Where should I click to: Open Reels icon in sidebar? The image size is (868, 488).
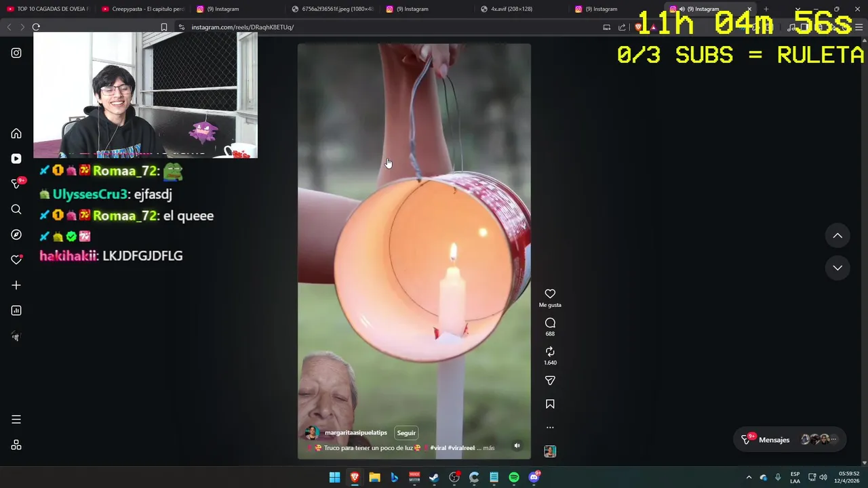tap(16, 159)
